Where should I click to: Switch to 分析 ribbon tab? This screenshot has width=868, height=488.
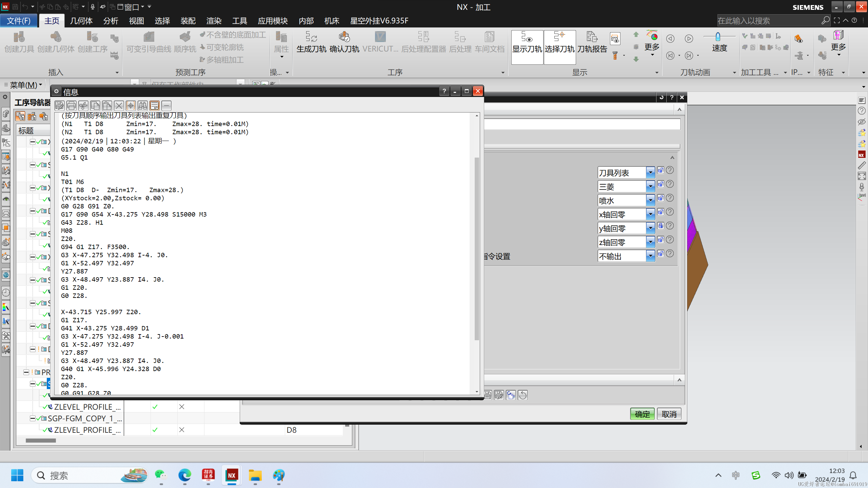point(111,21)
